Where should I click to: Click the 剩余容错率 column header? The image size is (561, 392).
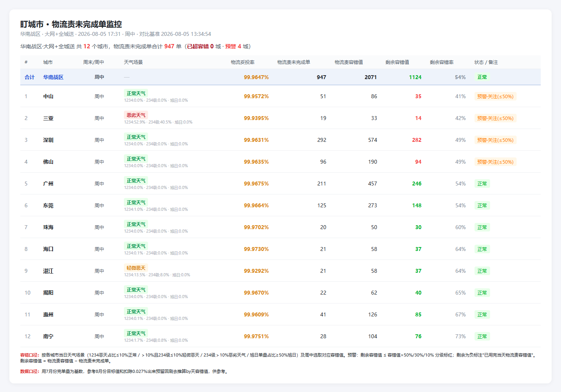click(x=442, y=62)
